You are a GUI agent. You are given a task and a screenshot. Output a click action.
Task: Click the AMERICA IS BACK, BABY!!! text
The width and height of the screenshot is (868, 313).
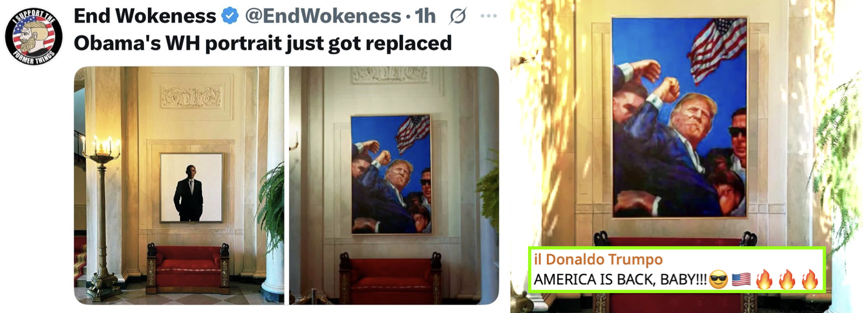pos(620,280)
